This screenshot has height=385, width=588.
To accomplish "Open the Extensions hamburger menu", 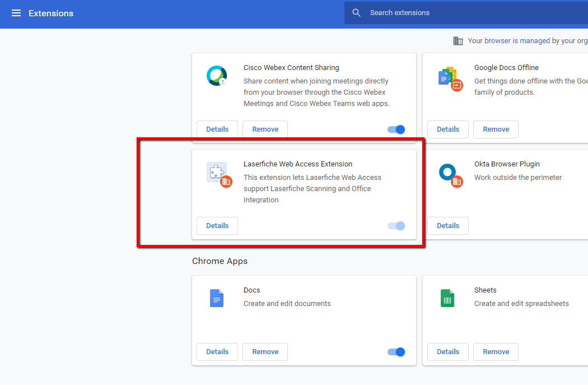I will tap(16, 13).
